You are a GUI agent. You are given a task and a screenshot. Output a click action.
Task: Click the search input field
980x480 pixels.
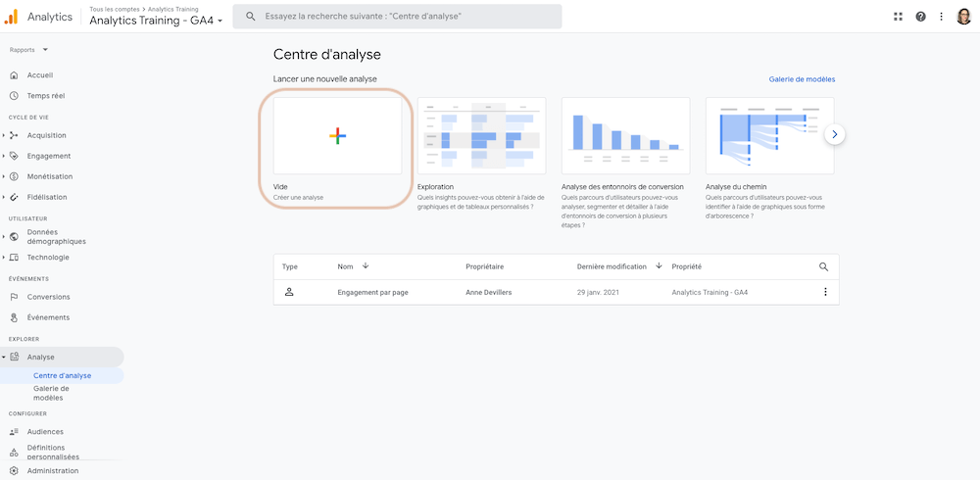pyautogui.click(x=397, y=17)
